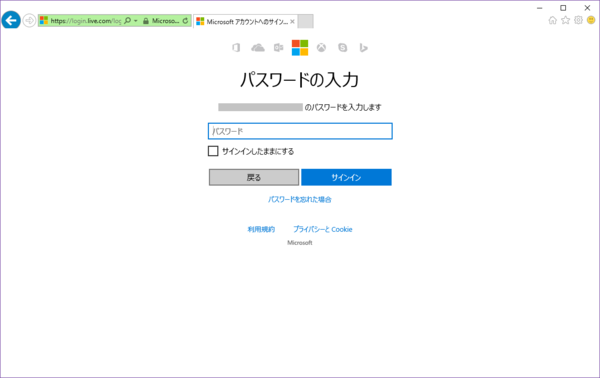Click the パスワード password input field
Screen dimensions: 600x378
[x=300, y=131]
